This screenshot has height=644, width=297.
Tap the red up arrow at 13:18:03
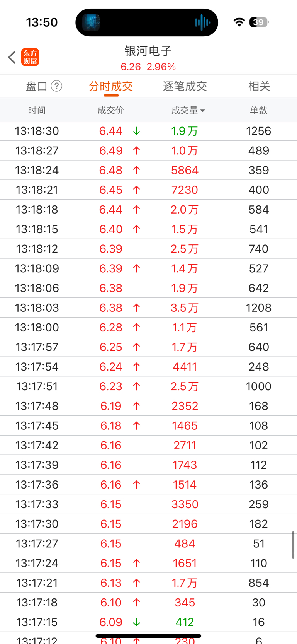click(x=136, y=308)
